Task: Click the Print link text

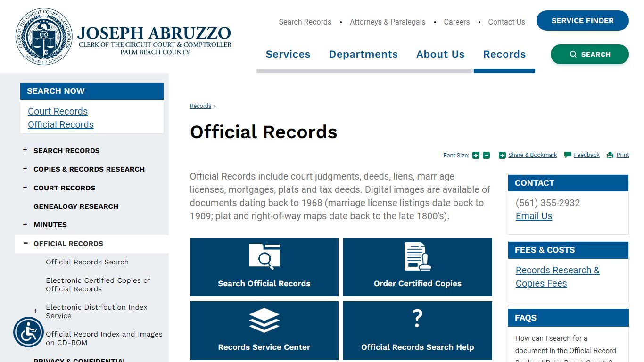Action: 623,155
